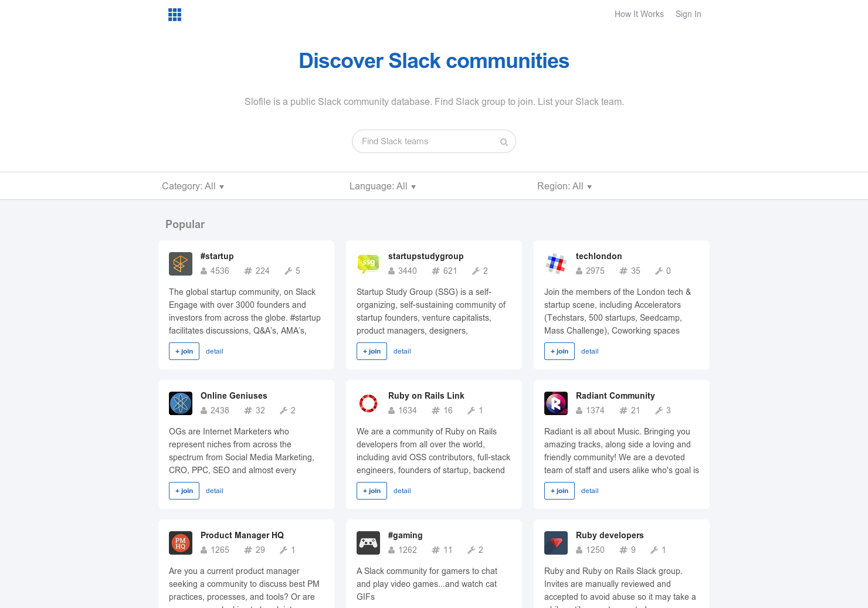The height and width of the screenshot is (608, 868).
Task: Click Sign In in top navigation
Action: point(689,14)
